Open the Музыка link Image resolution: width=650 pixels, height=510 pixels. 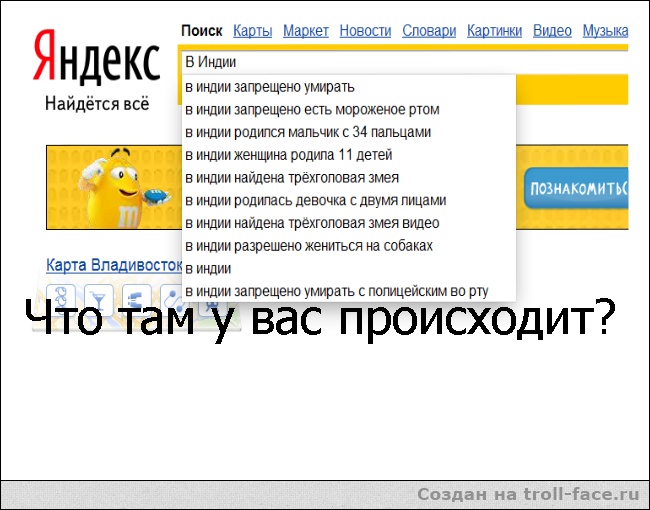coord(606,31)
